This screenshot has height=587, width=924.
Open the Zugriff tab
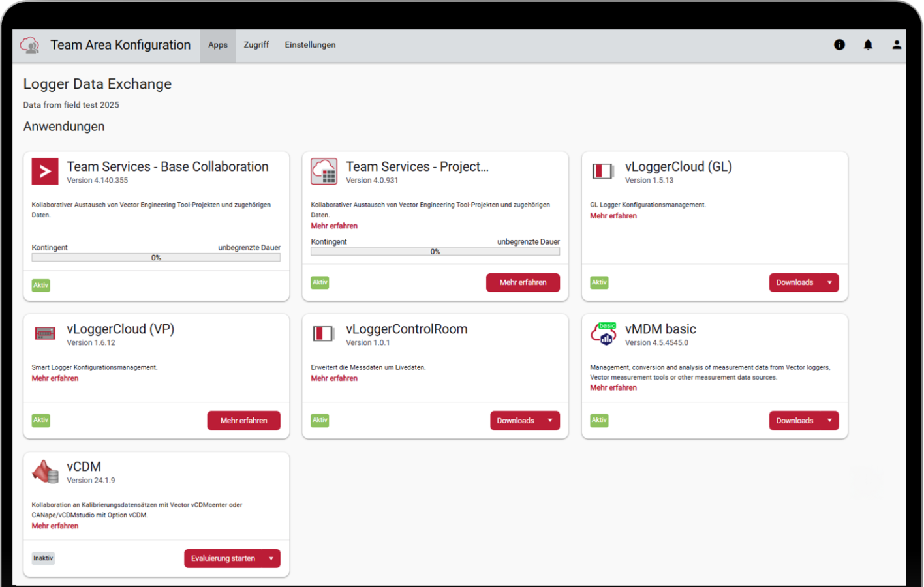point(256,45)
